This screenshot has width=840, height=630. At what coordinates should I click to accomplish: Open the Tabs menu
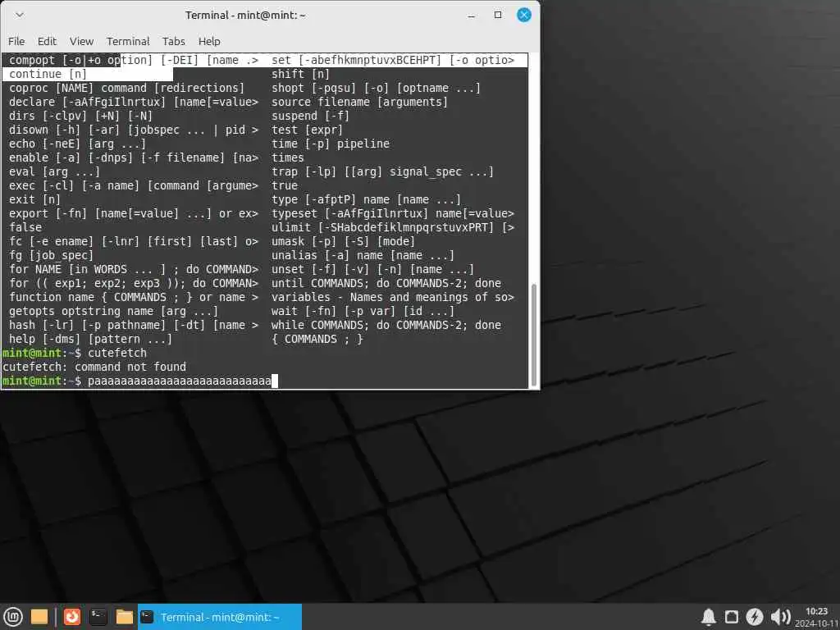pos(174,41)
